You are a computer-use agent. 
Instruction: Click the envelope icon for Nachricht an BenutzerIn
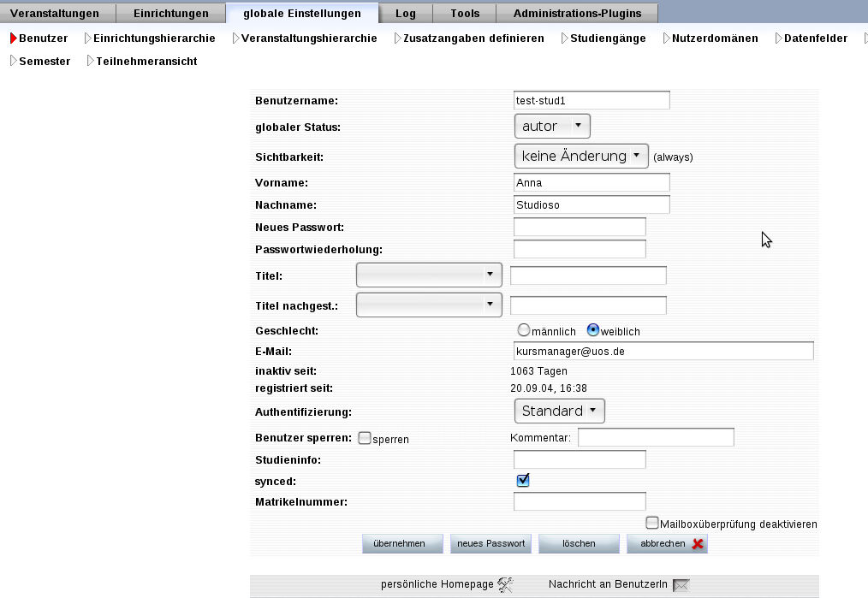click(681, 585)
